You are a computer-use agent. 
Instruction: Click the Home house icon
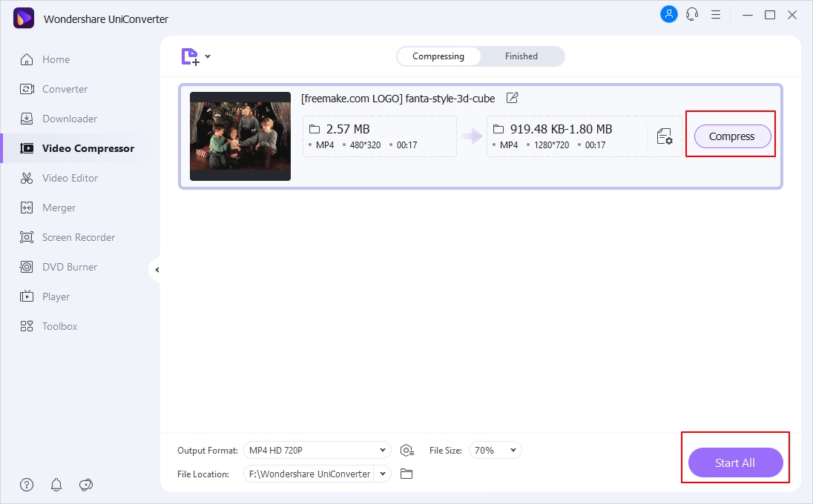(x=27, y=59)
